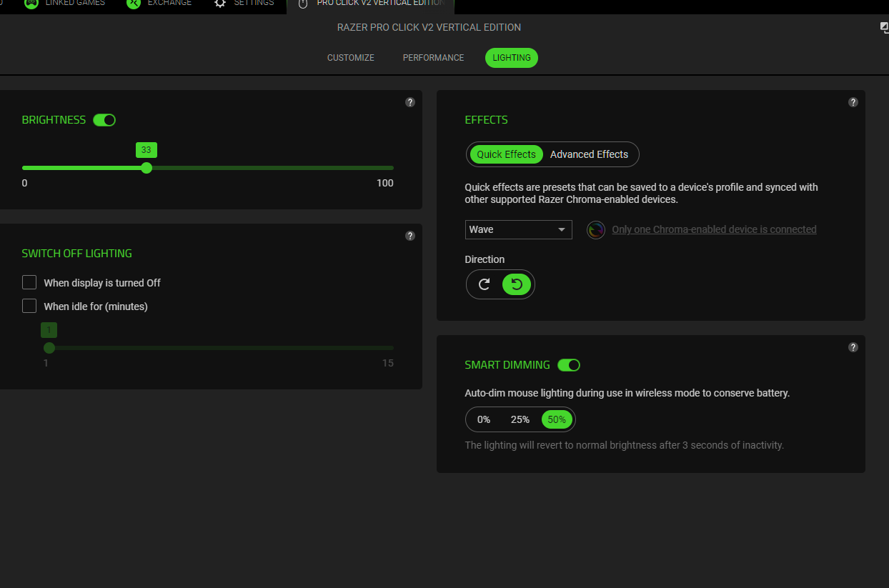Image resolution: width=889 pixels, height=588 pixels.
Task: Click the 'SWITCH OFF LIGHTING' heading
Action: pos(77,254)
